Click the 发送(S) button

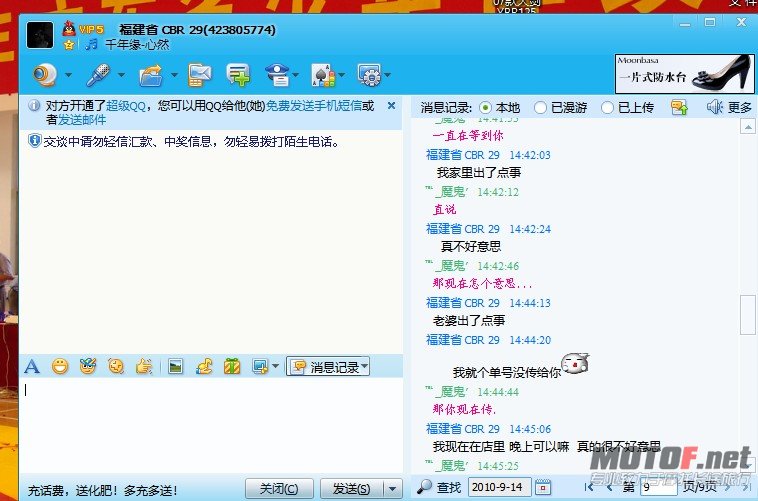[x=351, y=489]
